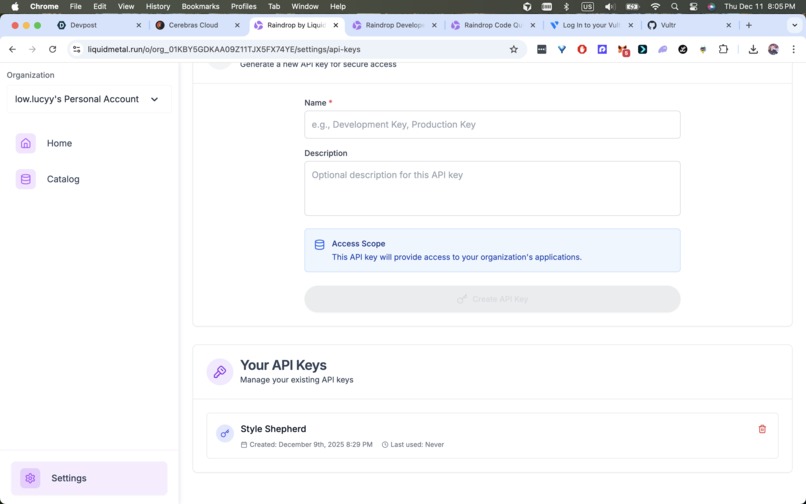Open macOS Spotlight search
This screenshot has height=504, width=806.
(x=674, y=7)
